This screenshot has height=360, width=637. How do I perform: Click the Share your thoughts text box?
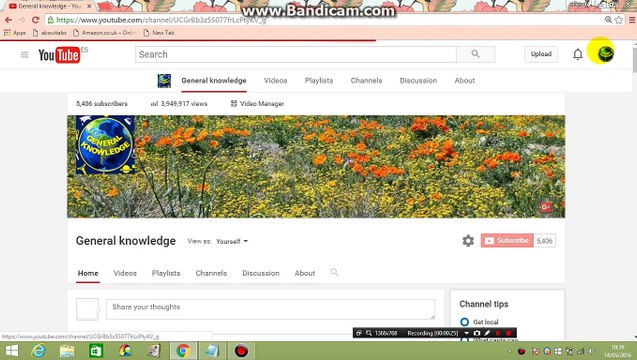tap(271, 310)
